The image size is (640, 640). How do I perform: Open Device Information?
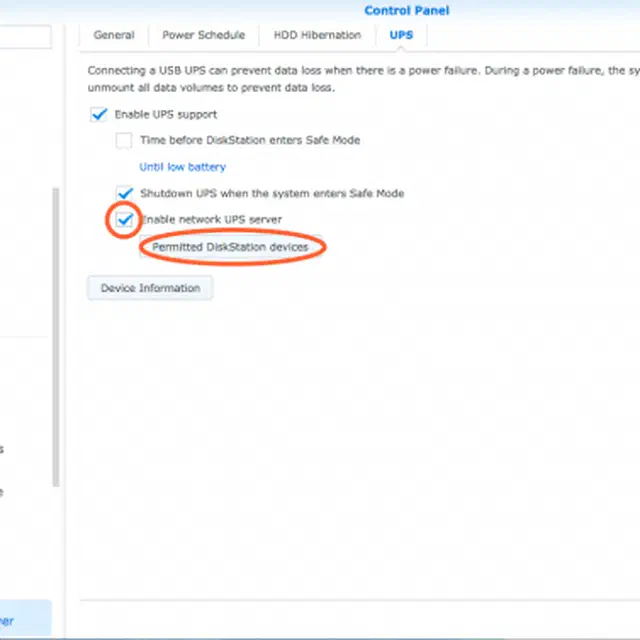point(150,288)
